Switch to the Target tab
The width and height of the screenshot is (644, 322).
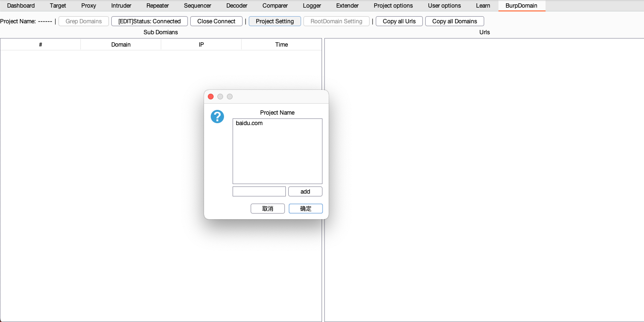(x=58, y=6)
